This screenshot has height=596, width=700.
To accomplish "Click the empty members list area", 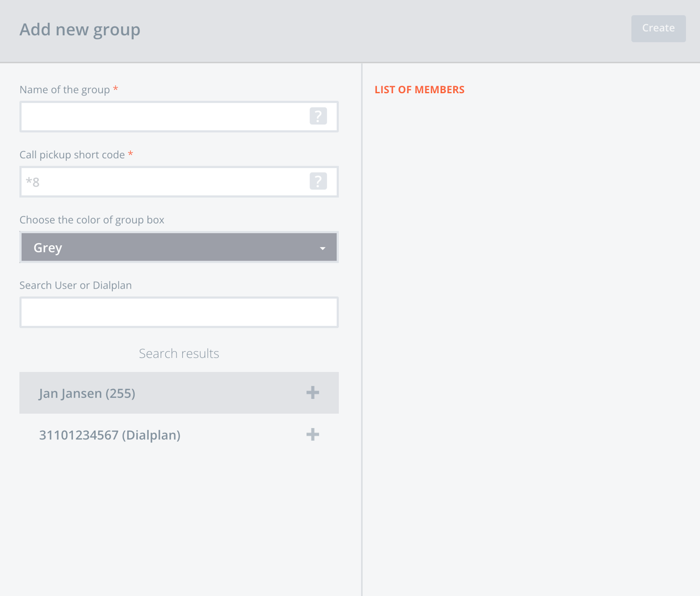I will click(x=530, y=328).
